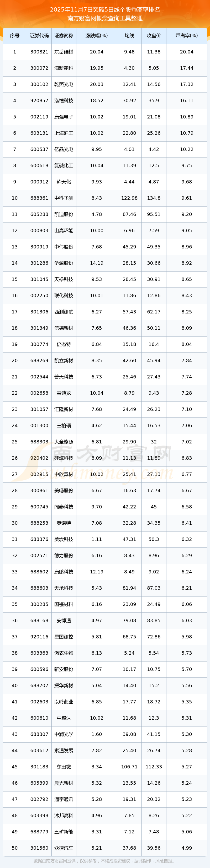
Task: Select stock name 通宇通讯
Action: coord(64,799)
